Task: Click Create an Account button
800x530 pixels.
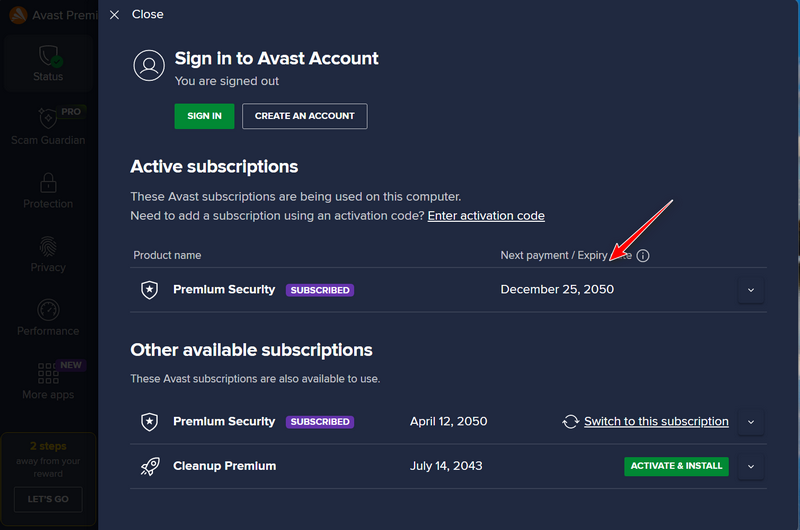Action: coord(305,116)
